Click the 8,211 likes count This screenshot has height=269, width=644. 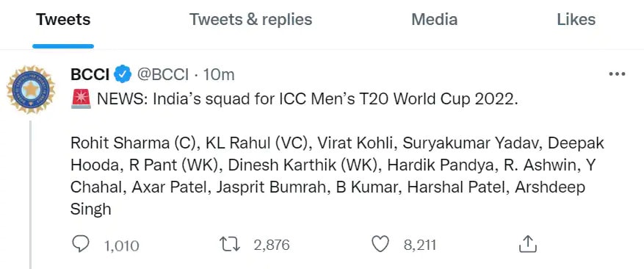coord(420,245)
